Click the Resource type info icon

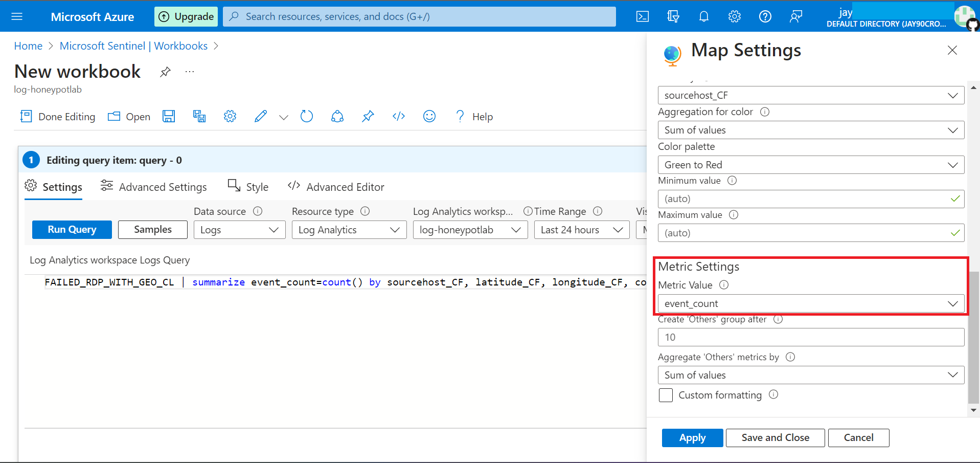coord(365,211)
